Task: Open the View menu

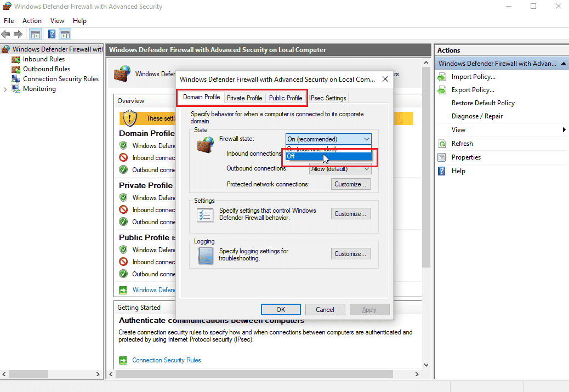Action: click(x=57, y=21)
